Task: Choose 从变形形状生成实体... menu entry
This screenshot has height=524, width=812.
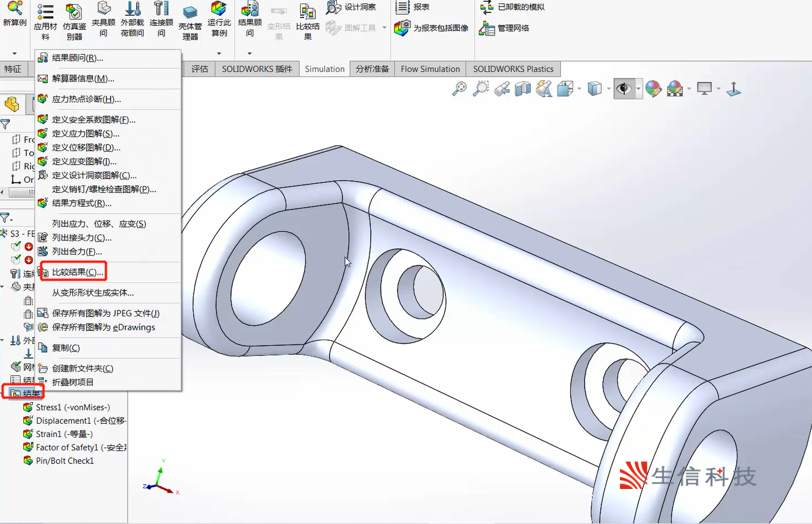Action: [x=108, y=293]
